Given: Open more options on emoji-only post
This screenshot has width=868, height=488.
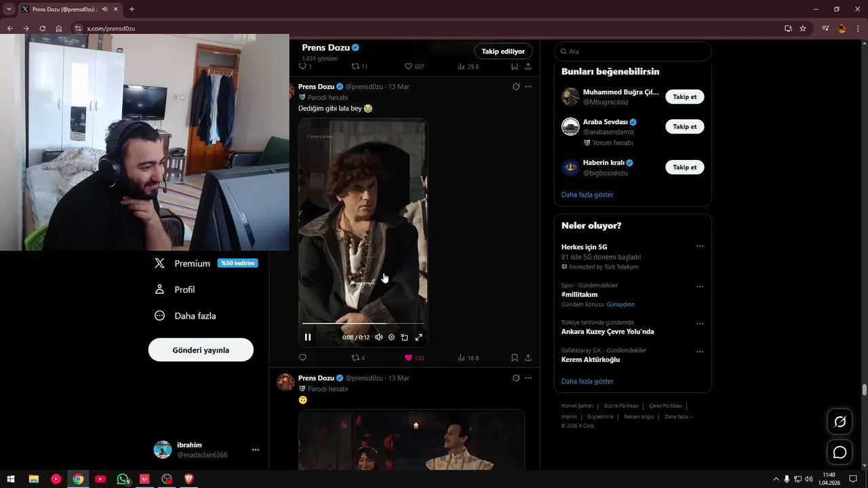Looking at the screenshot, I should pos(528,378).
